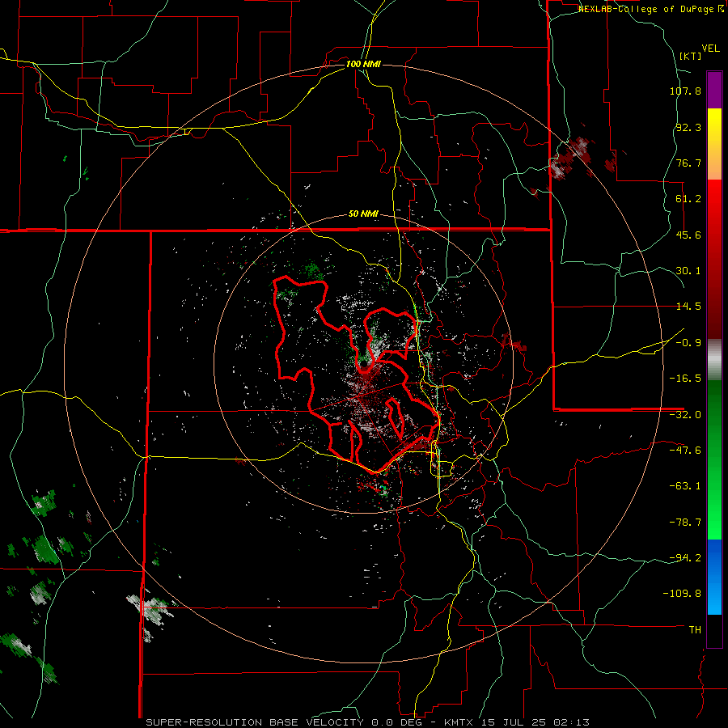The image size is (728, 728).
Task: Click the 50 NMI range ring label
Action: pyautogui.click(x=363, y=214)
